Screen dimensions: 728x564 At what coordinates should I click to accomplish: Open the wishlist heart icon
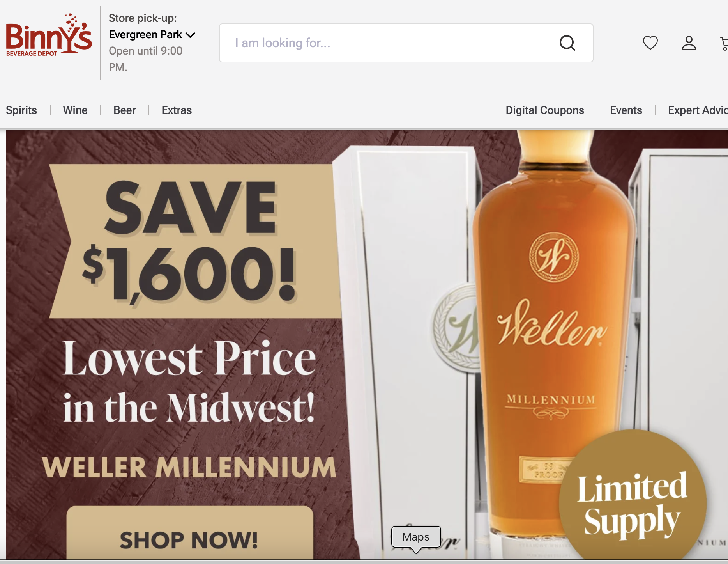pos(650,43)
